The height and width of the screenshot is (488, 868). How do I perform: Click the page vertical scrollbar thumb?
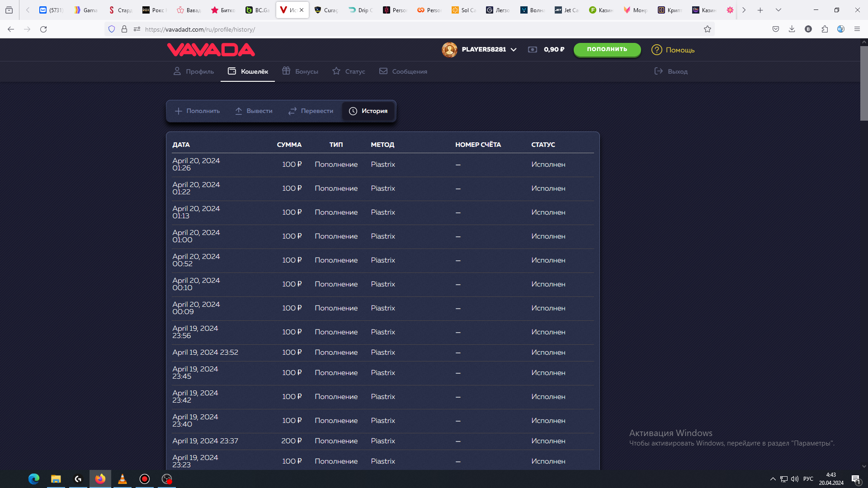point(863,84)
